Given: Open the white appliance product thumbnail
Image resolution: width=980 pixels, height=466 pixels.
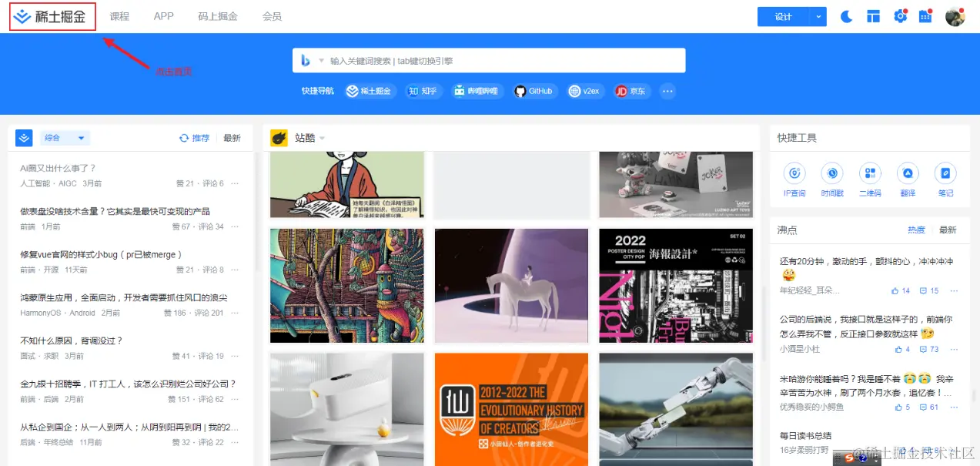Looking at the screenshot, I should click(x=347, y=409).
